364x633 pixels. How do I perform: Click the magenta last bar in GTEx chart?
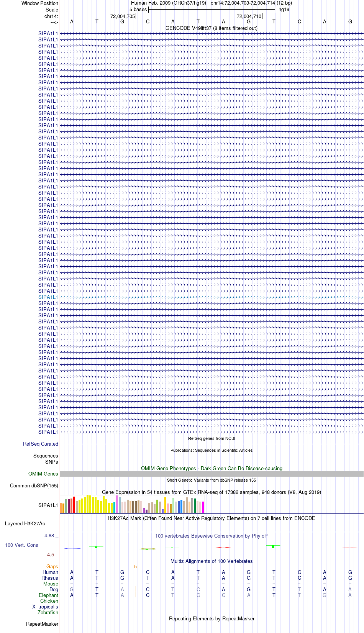tap(203, 507)
